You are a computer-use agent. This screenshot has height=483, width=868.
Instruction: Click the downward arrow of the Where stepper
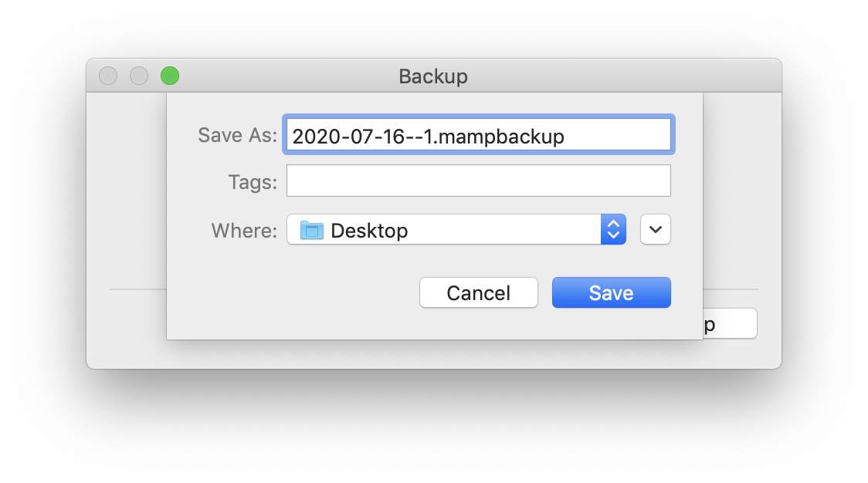pos(612,235)
